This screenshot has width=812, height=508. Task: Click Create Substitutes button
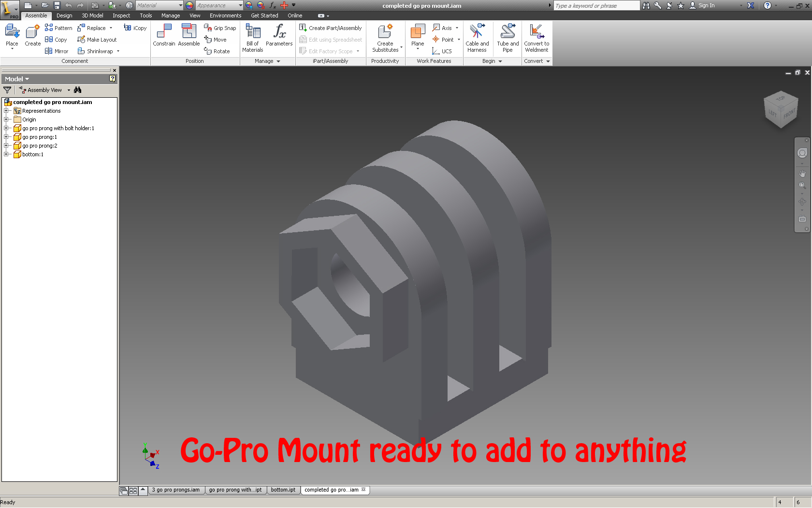tap(385, 38)
